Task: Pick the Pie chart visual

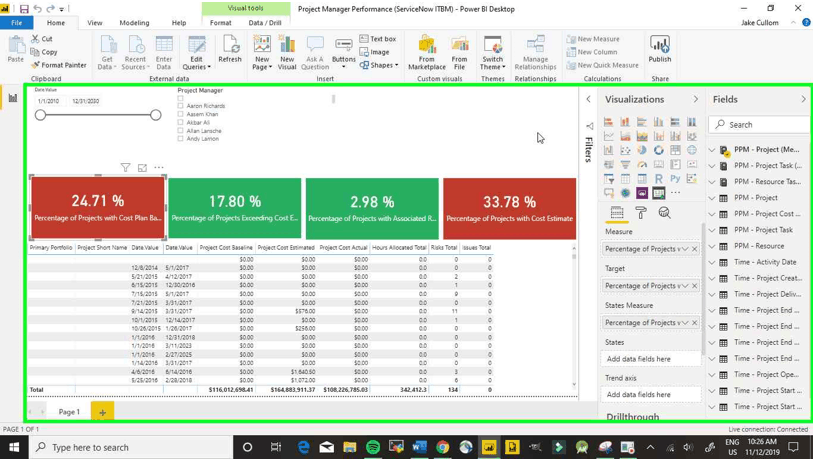Action: click(x=642, y=150)
